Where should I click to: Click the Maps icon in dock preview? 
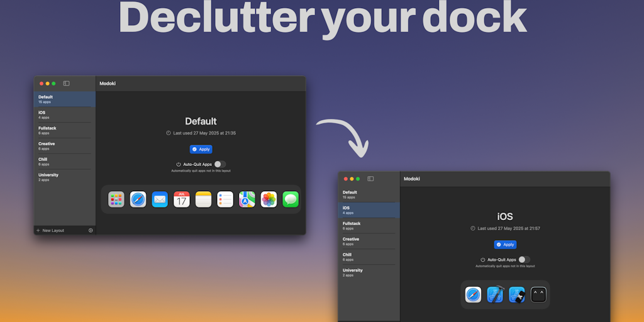247,199
